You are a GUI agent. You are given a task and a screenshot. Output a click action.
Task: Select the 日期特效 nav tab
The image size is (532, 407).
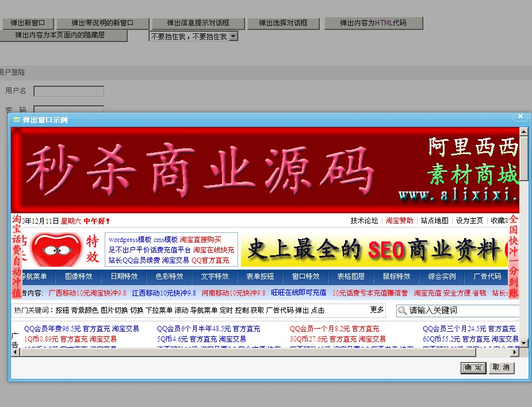[x=124, y=277]
